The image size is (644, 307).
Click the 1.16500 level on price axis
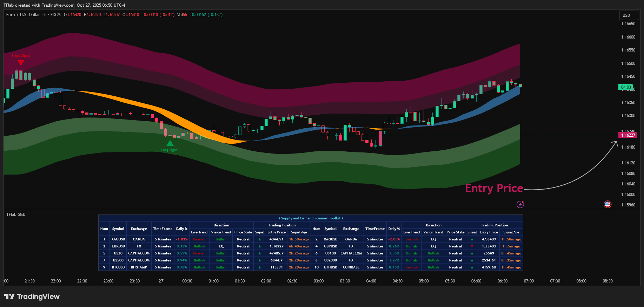click(x=628, y=63)
